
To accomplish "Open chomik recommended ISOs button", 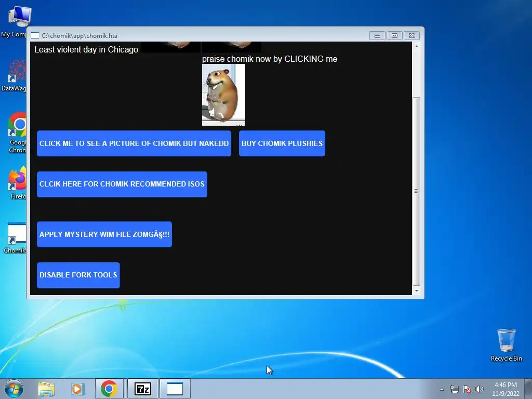I will pos(122,184).
